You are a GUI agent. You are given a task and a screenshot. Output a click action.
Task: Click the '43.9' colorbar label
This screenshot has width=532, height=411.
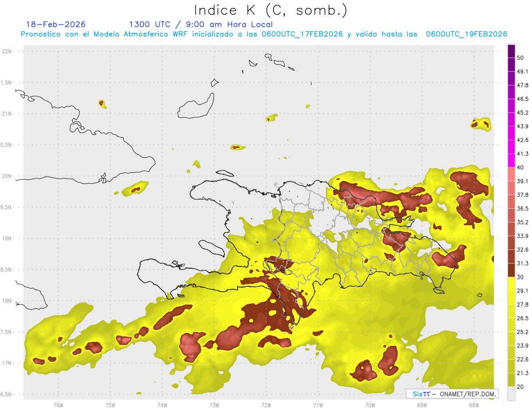pos(523,126)
